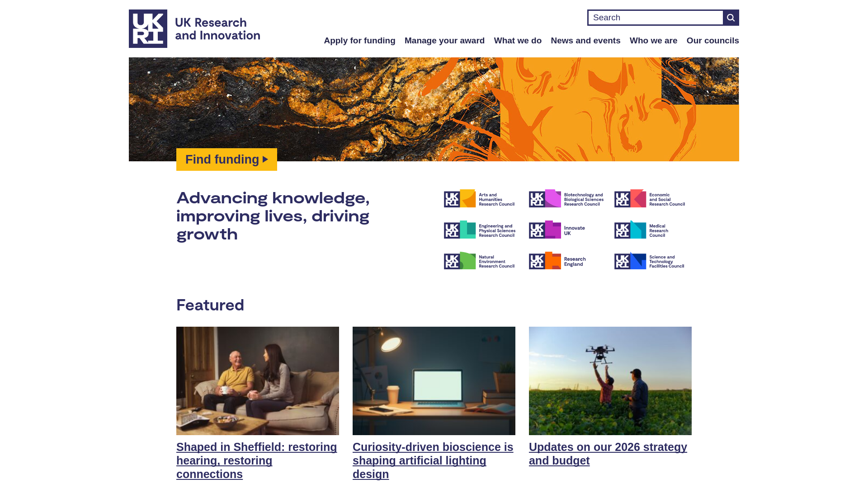Open the Manage your award menu

[x=444, y=41]
